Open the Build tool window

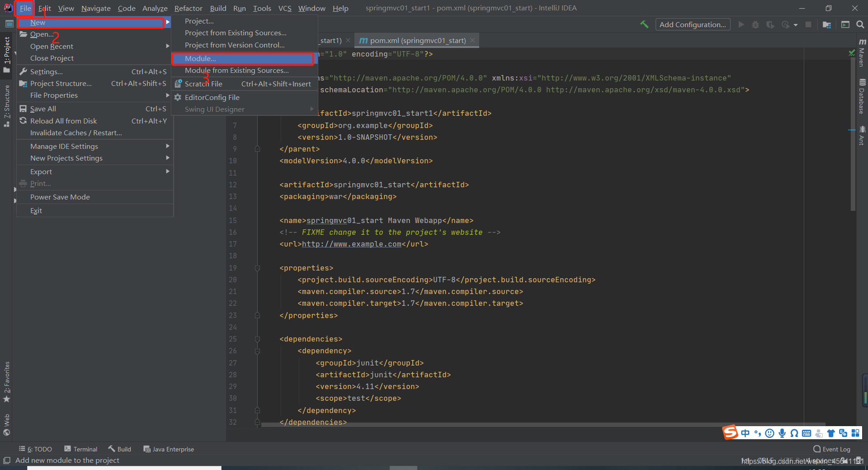click(x=120, y=449)
